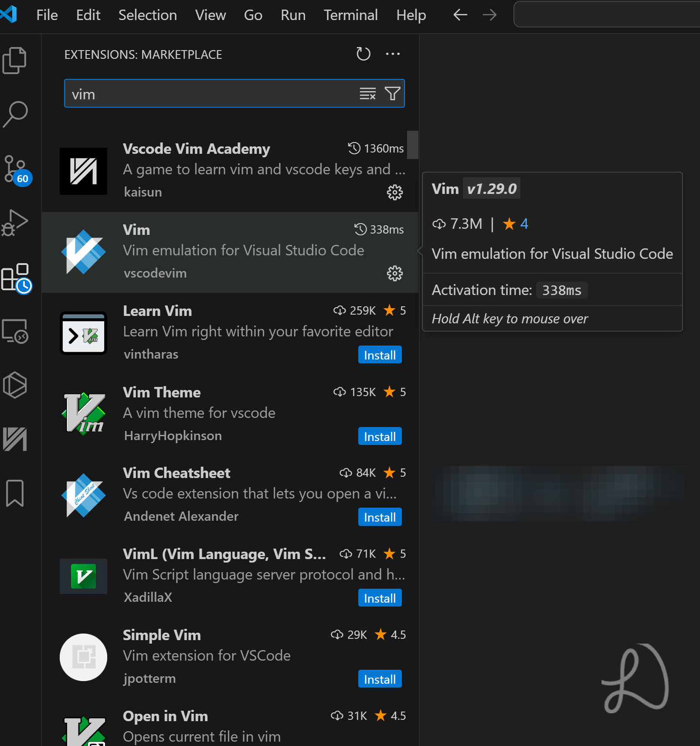Screen dimensions: 700x746
Task: Select the Vscode Vim Academy title
Action: 197,149
